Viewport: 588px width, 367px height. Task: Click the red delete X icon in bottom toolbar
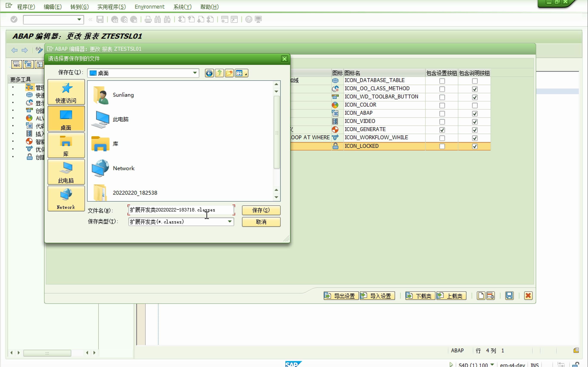[x=528, y=296]
